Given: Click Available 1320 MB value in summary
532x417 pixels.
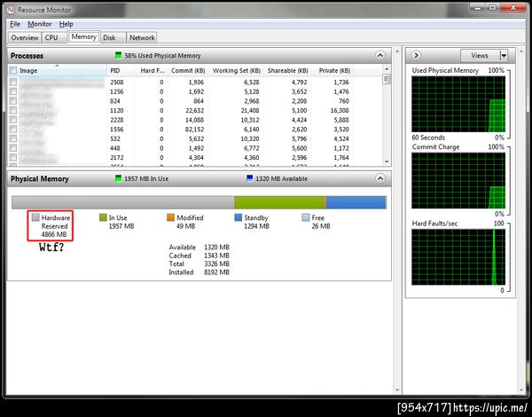Looking at the screenshot, I should 216,248.
